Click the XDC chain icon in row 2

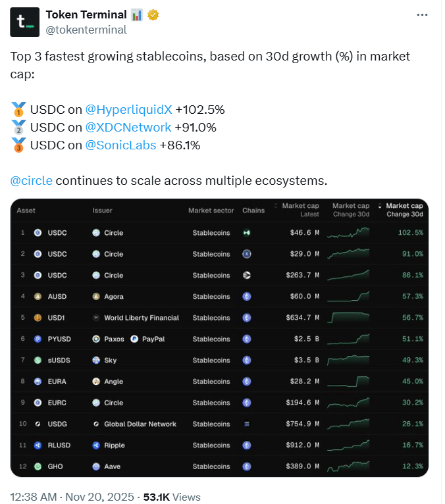247,254
